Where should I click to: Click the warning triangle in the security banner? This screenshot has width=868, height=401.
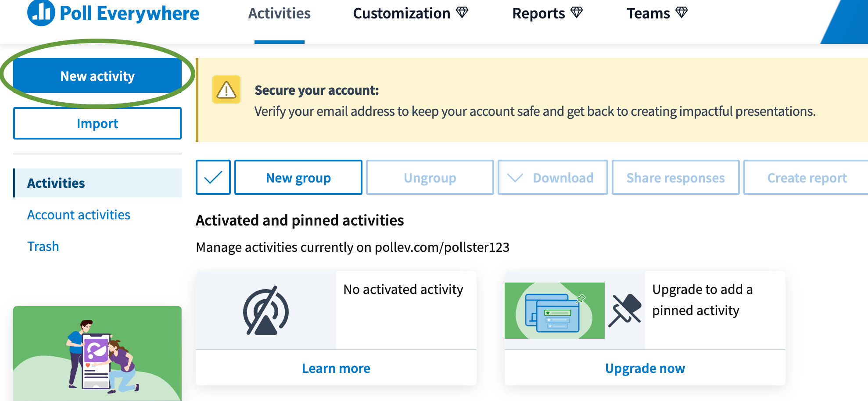click(x=226, y=90)
